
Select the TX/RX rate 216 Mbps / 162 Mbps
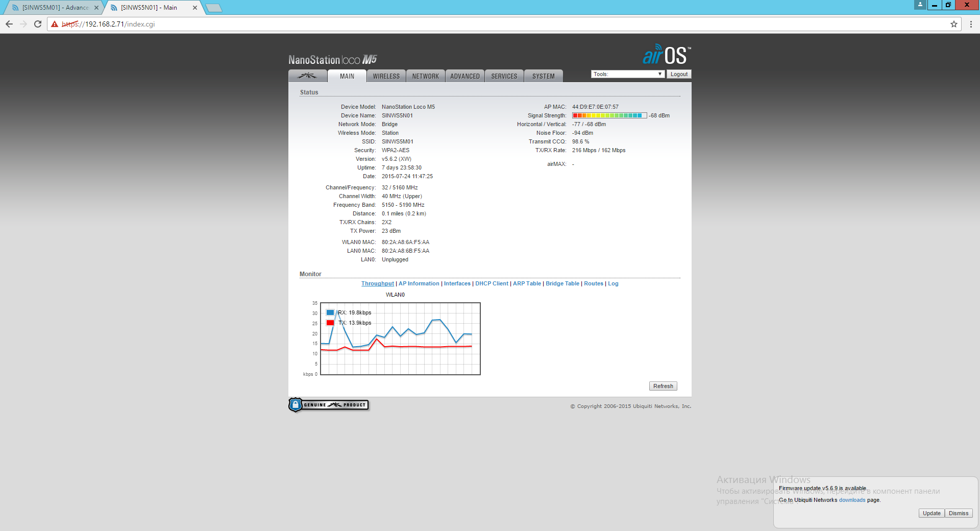pyautogui.click(x=599, y=150)
